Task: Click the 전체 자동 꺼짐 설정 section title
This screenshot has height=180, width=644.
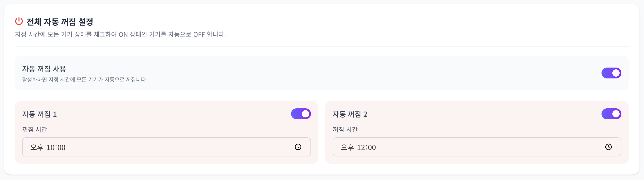Action: [x=60, y=22]
